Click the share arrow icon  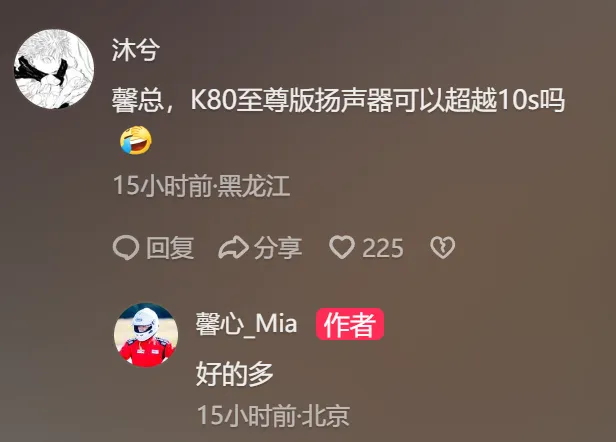pos(233,248)
